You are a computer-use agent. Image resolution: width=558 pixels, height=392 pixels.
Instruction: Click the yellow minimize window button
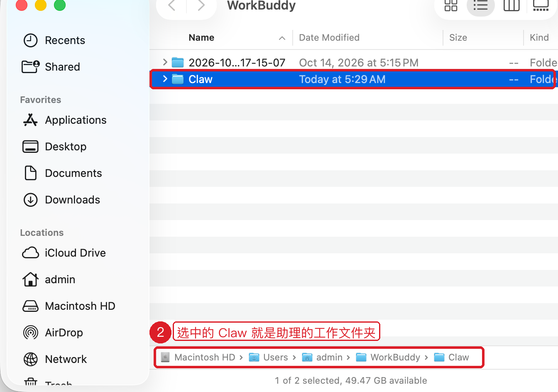[41, 5]
